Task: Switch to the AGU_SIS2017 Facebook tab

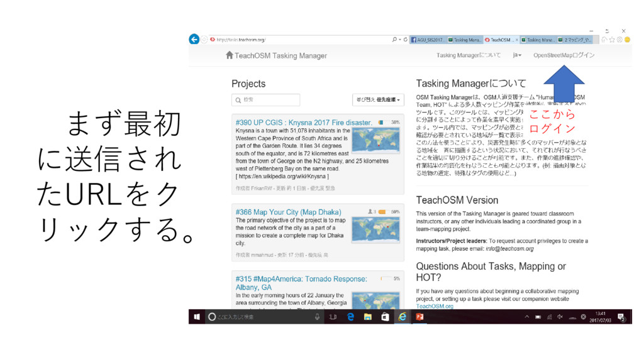Action: point(428,40)
